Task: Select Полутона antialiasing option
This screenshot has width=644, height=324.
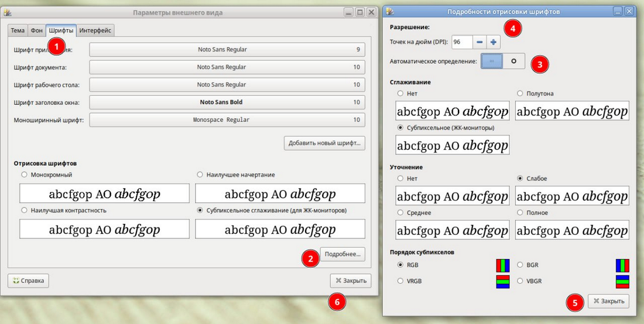Action: click(520, 93)
